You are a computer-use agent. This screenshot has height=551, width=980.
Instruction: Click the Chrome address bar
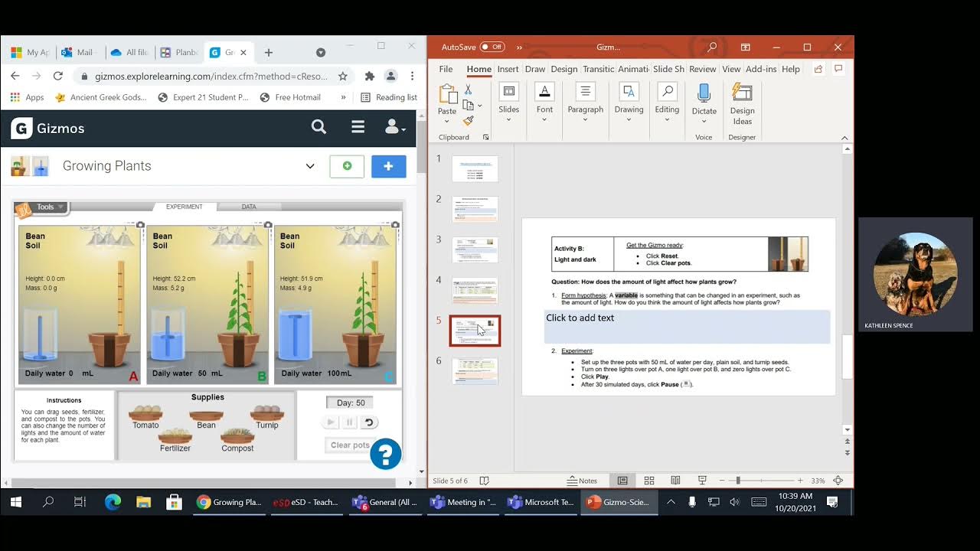click(211, 76)
